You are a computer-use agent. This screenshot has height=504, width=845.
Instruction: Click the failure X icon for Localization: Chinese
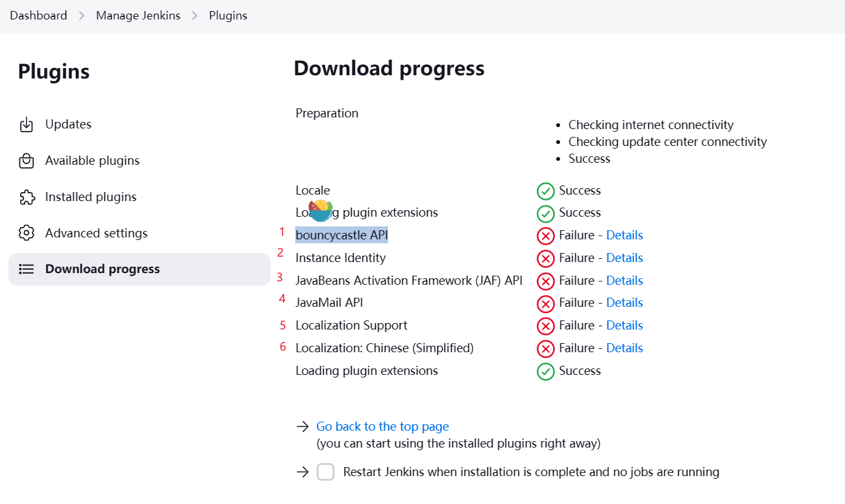click(546, 349)
